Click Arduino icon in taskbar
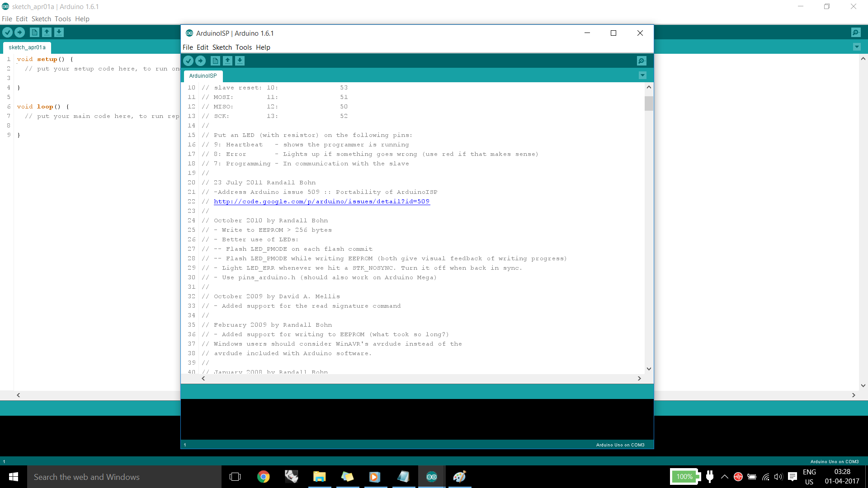Viewport: 868px width, 488px height. point(432,477)
